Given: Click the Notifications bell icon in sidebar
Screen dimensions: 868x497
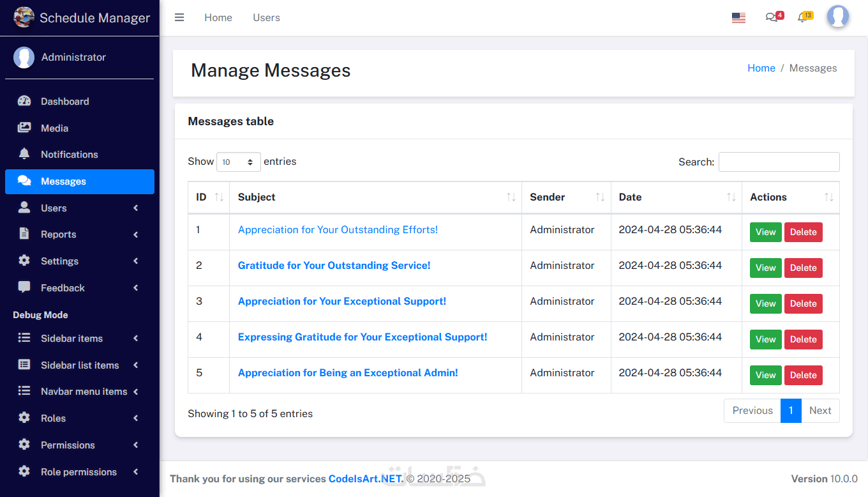Looking at the screenshot, I should point(24,154).
